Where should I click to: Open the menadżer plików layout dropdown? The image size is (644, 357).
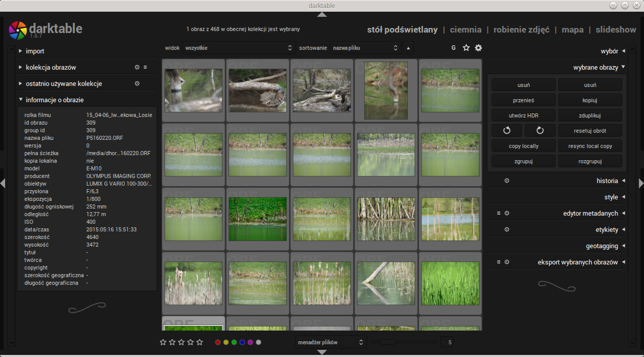331,342
